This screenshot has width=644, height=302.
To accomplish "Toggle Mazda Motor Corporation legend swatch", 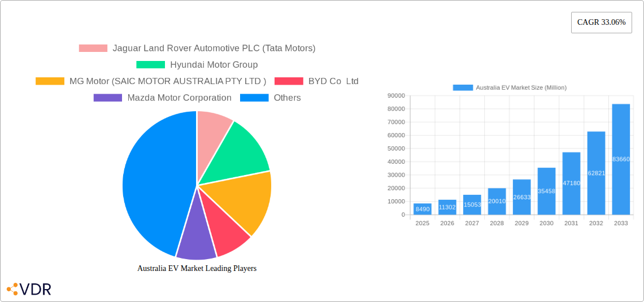I will tap(108, 98).
